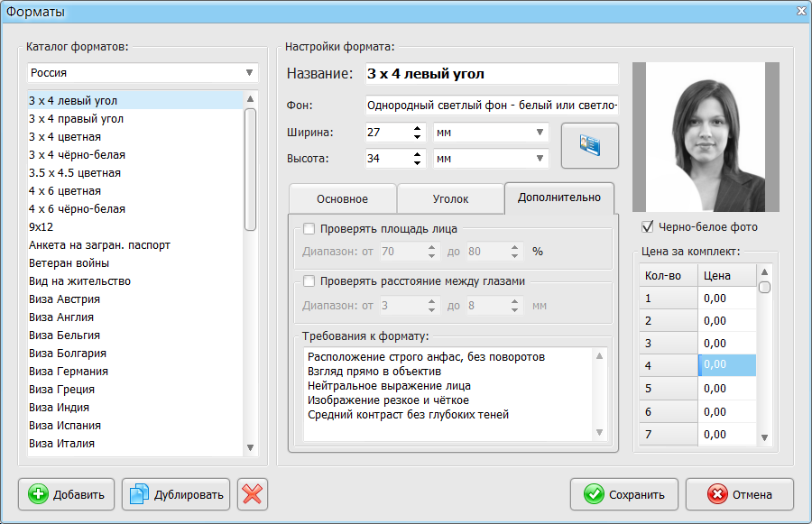Select '3 x 4 правый угол' format
The width and height of the screenshot is (812, 524).
135,118
